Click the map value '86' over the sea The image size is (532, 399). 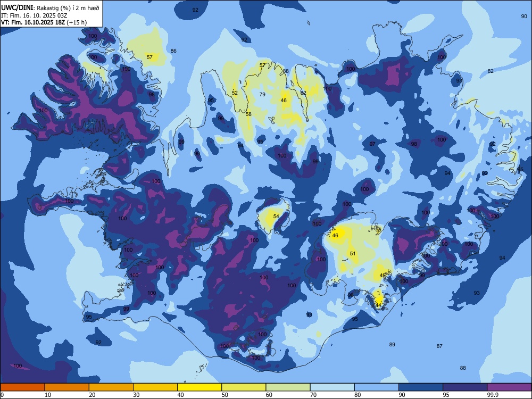173,51
